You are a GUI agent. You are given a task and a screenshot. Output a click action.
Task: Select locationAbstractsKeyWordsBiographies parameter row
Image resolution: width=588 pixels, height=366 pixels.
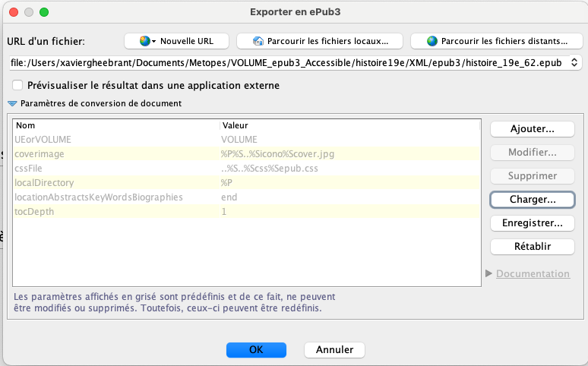[x=246, y=197]
